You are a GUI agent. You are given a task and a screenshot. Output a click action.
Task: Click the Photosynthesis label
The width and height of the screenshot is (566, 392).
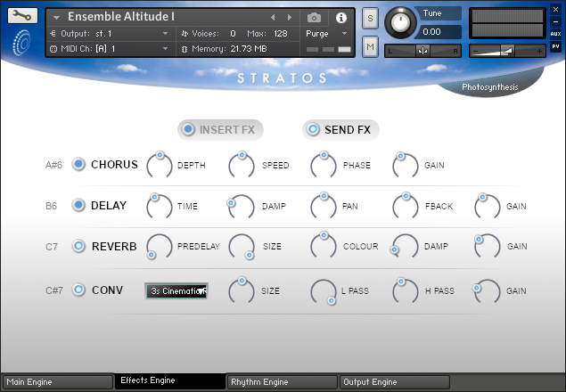490,87
